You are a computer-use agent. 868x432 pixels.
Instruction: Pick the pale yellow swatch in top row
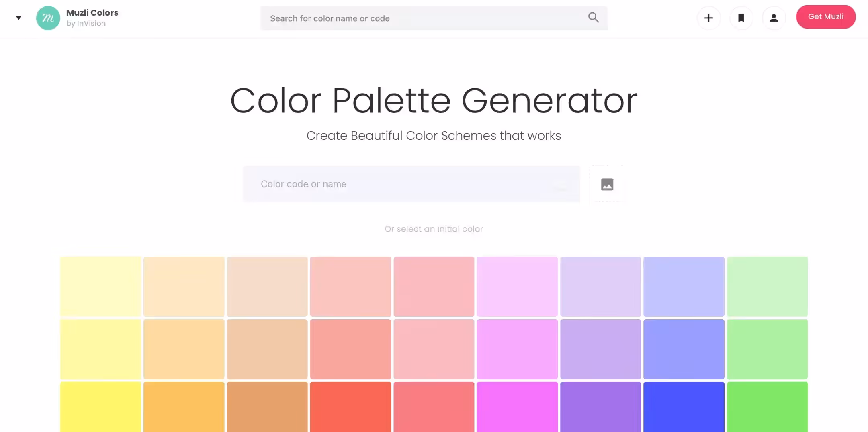100,286
